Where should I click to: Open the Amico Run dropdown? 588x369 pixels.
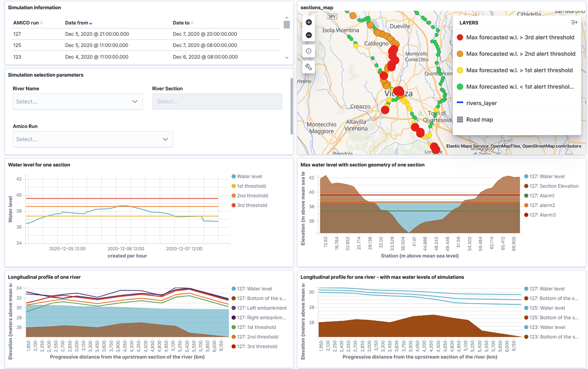pos(93,139)
